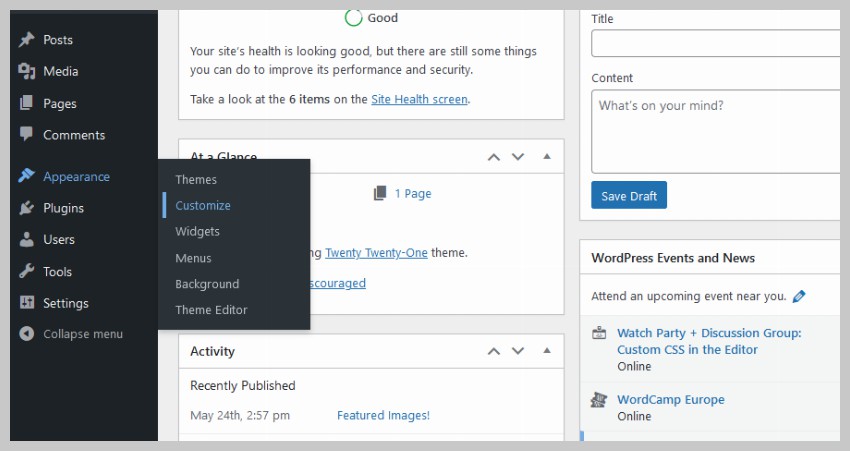
Task: Move Activity widget down
Action: 518,351
